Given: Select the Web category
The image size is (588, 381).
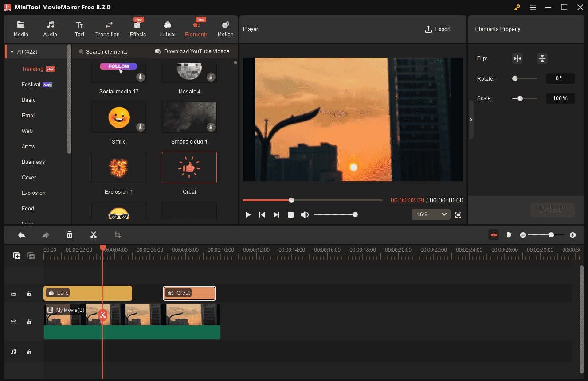Looking at the screenshot, I should click(27, 131).
